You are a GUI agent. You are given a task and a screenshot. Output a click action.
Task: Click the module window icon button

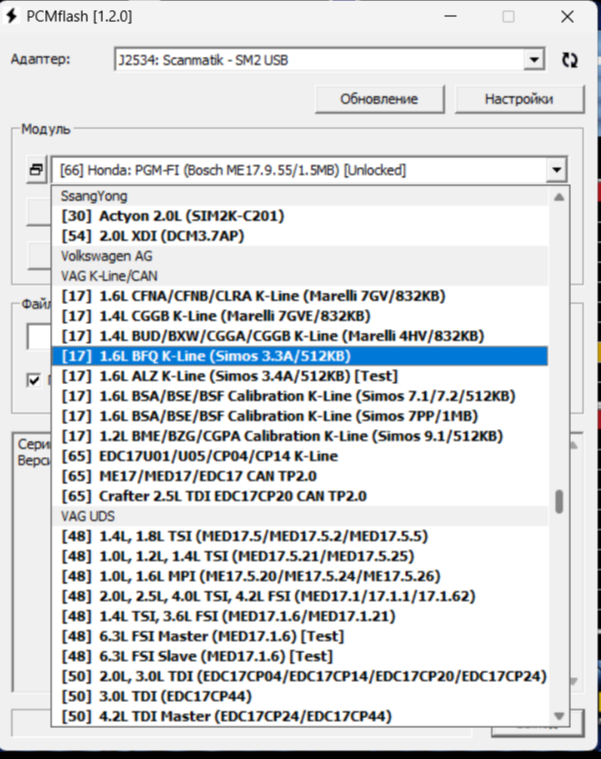coord(36,170)
